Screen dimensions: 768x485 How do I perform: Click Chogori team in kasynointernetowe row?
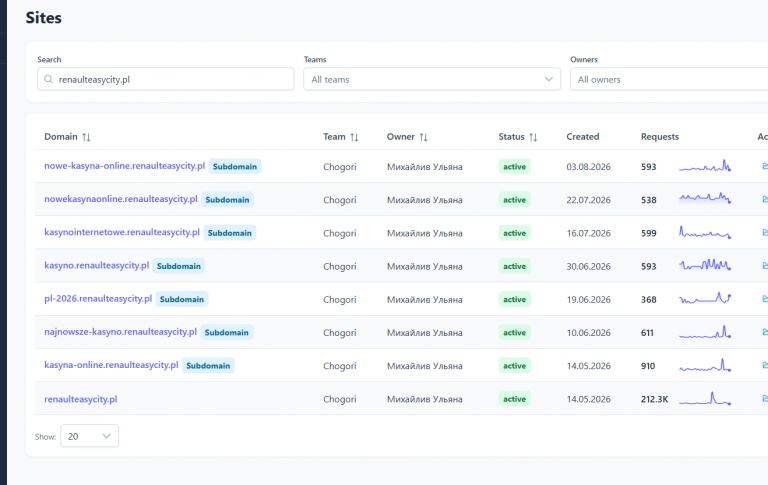(339, 233)
